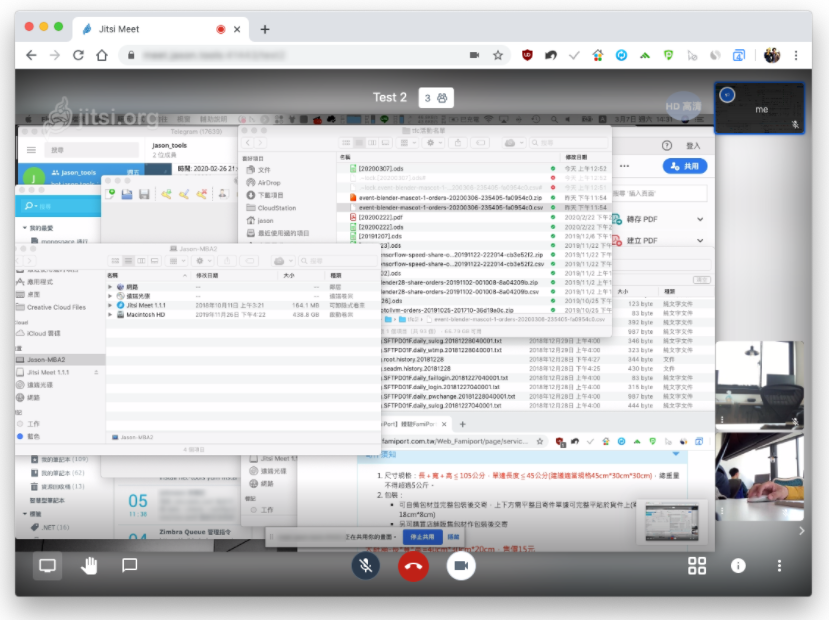Screen dimensions: 829x620
Task: Close the Jitsi Meet tab
Action: 237,29
